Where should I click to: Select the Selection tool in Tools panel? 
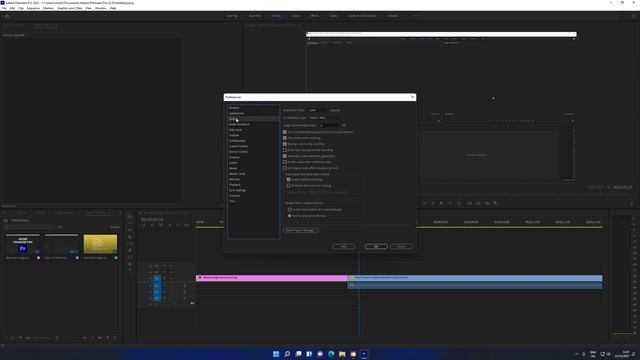130,217
